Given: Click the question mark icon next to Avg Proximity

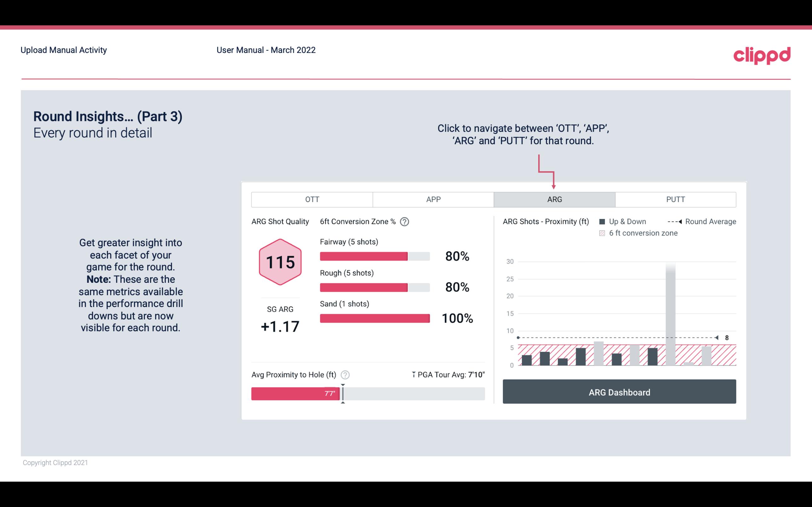Looking at the screenshot, I should (x=345, y=374).
